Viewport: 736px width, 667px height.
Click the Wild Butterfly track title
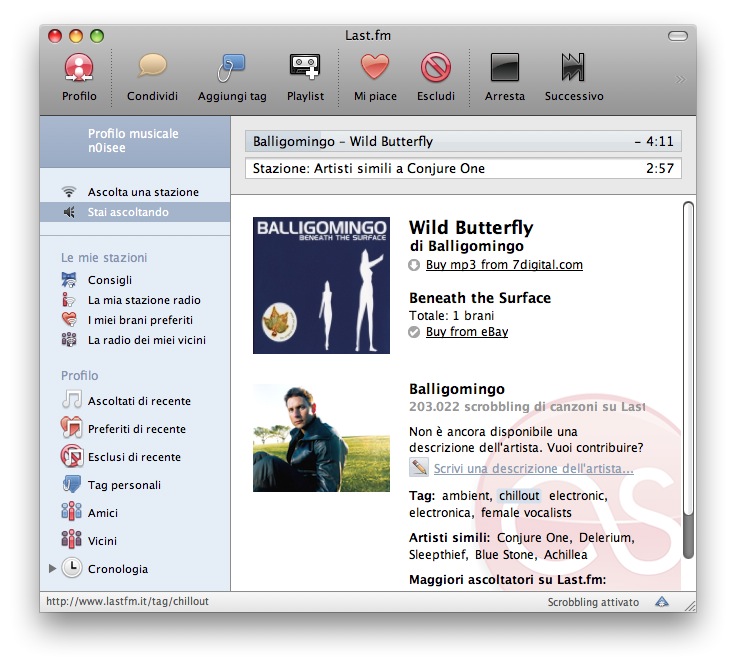471,228
